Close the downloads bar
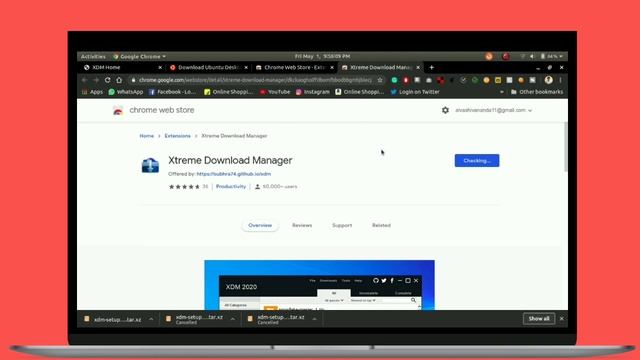The width and height of the screenshot is (640, 360). (x=562, y=319)
